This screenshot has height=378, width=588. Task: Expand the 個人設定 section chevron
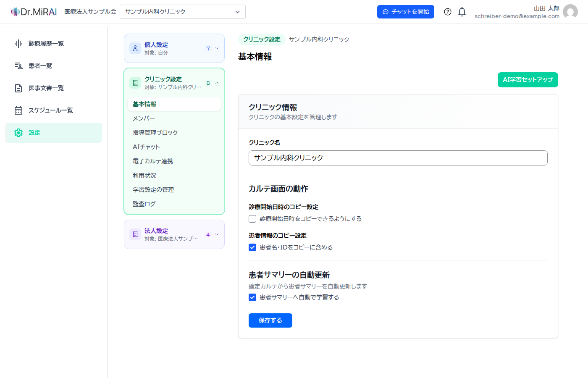click(217, 48)
